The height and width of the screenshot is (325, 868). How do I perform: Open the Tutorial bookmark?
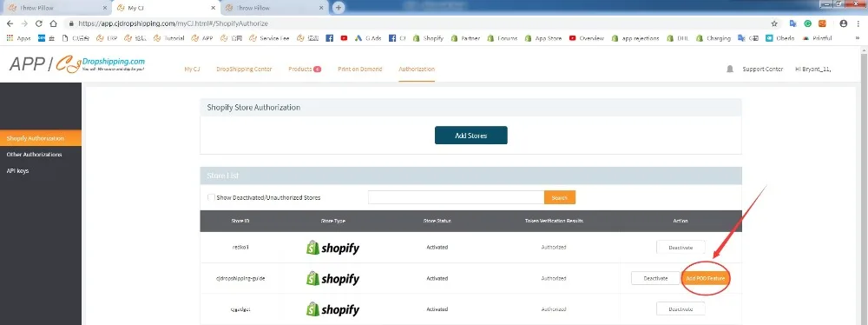169,38
